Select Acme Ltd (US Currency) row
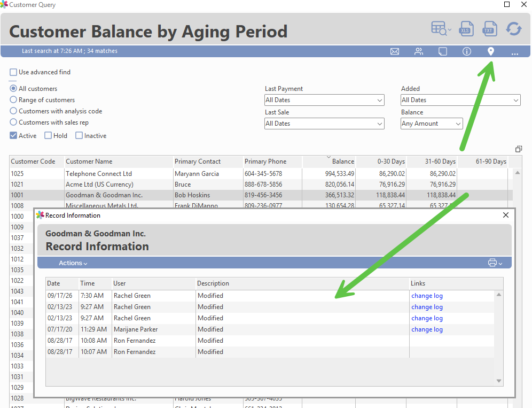Viewport: 532px width, 408px height. pyautogui.click(x=261, y=184)
